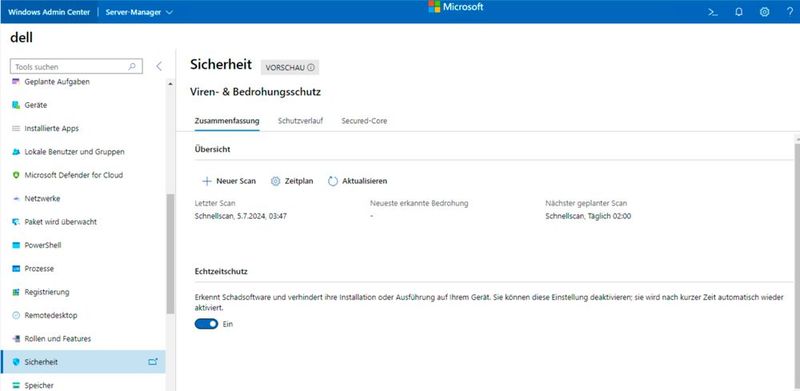The image size is (800, 391).
Task: Open the help question mark
Action: click(x=790, y=12)
